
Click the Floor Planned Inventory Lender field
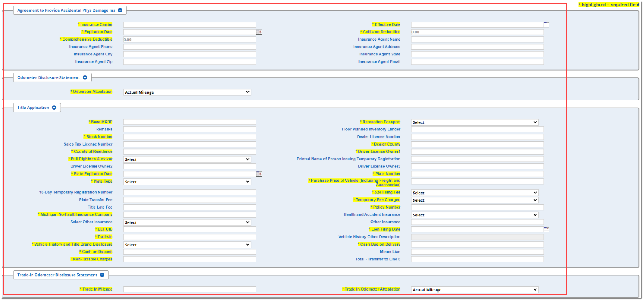477,130
